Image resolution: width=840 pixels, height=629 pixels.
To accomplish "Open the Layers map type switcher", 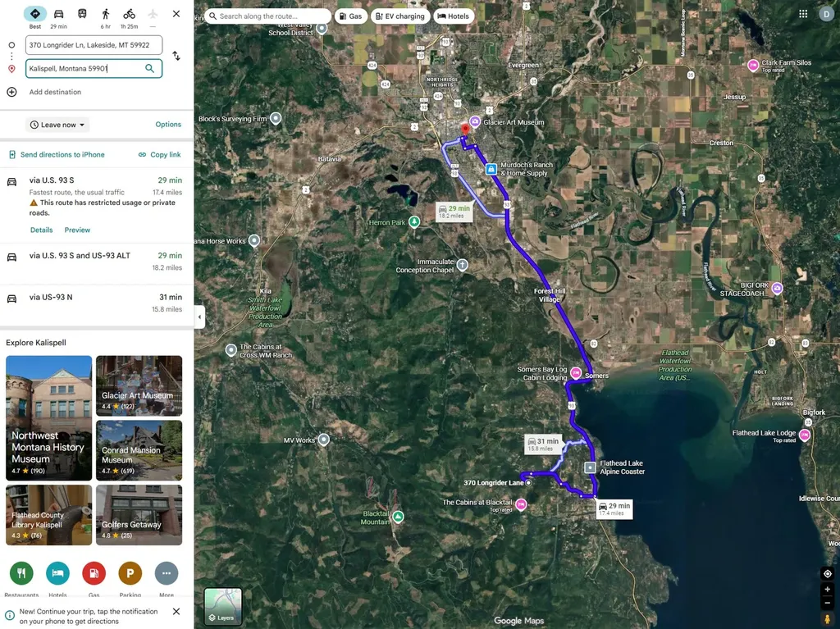I will click(223, 607).
